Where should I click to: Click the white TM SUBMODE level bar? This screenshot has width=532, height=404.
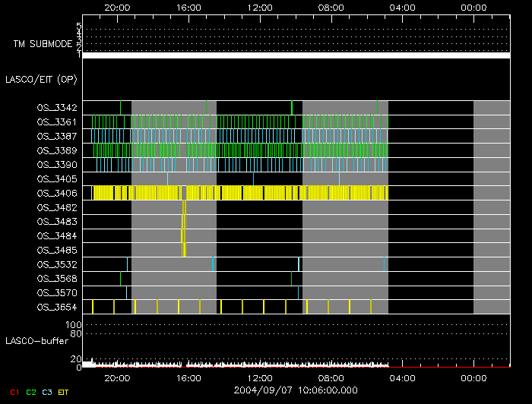(x=296, y=55)
